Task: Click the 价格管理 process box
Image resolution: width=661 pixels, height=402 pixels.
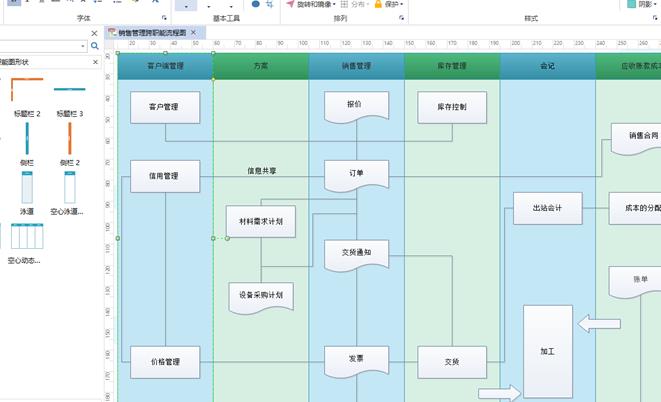Action: coord(165,362)
